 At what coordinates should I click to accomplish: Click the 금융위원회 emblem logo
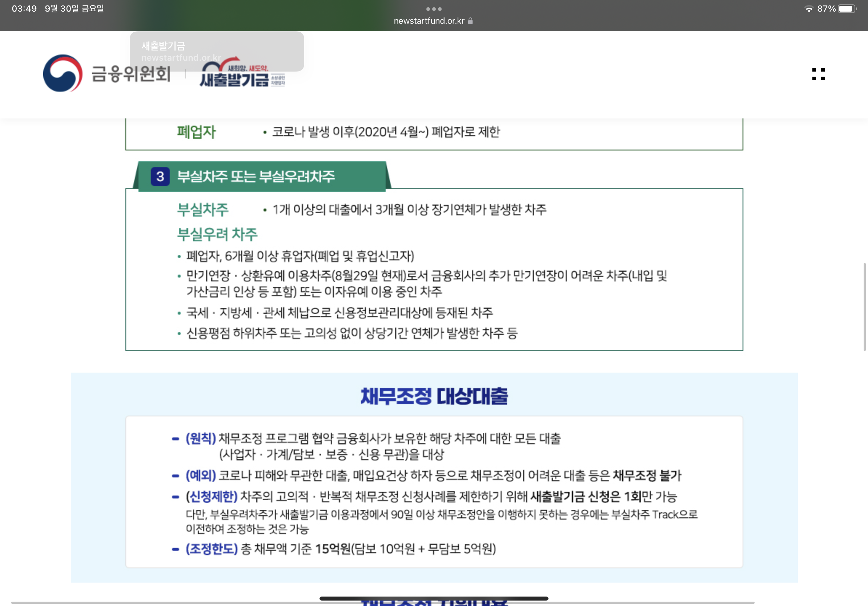click(x=63, y=74)
